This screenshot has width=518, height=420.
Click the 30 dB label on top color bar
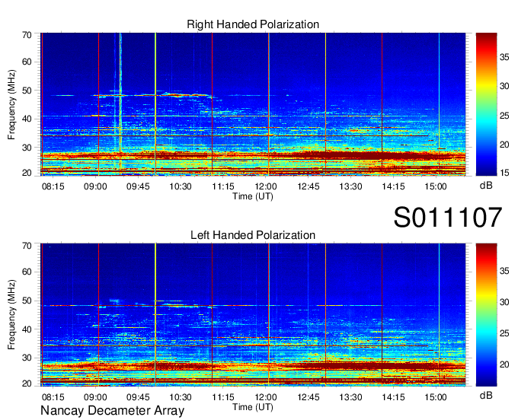coord(504,87)
